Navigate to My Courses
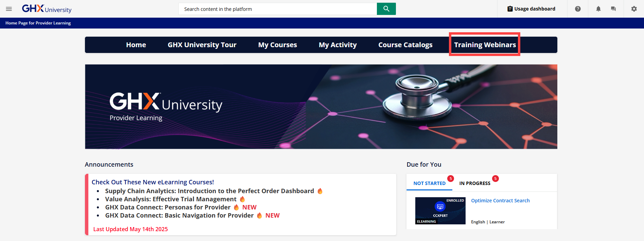644x241 pixels. click(x=277, y=45)
